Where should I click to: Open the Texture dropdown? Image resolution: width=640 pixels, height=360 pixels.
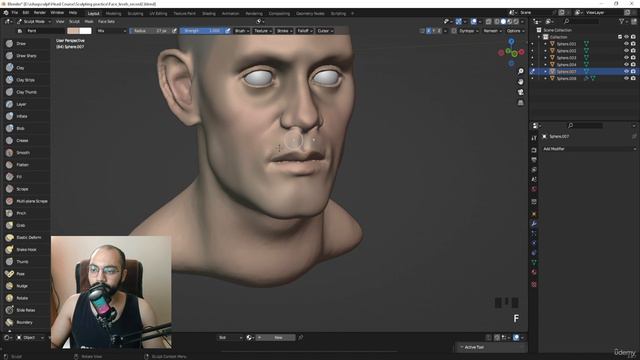[x=262, y=31]
